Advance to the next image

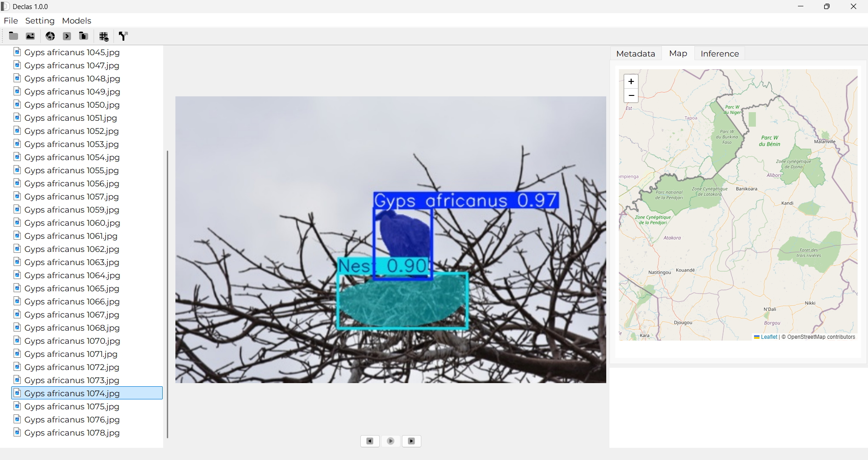(411, 441)
